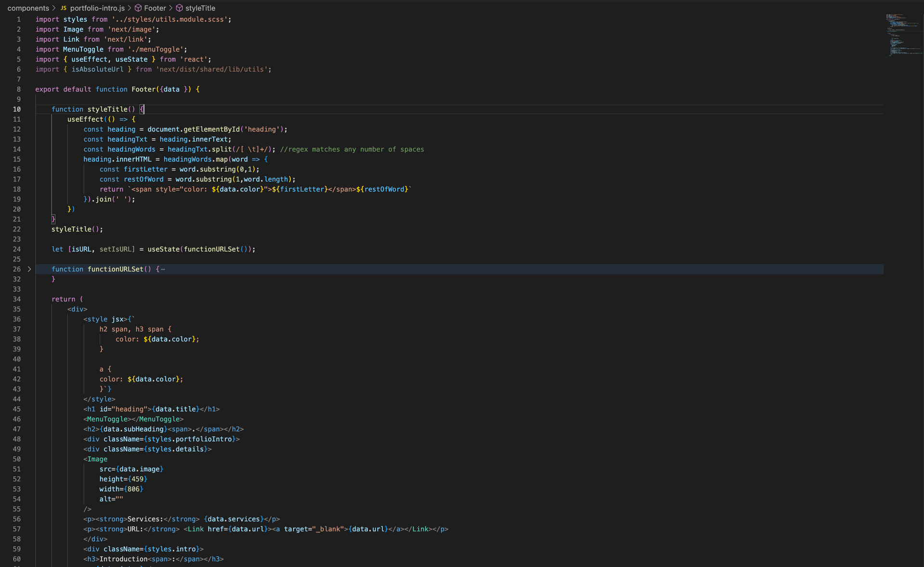The image size is (924, 567).
Task: Click 'styles.details' className value
Action: pyautogui.click(x=176, y=449)
